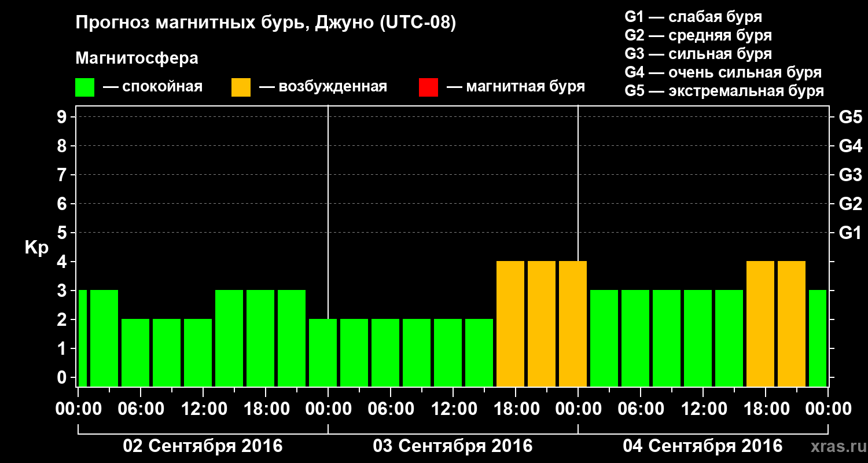Viewport: 868px width, 463px height.
Task: Click the 'G1 — слабая буря' legend line
Action: (693, 17)
